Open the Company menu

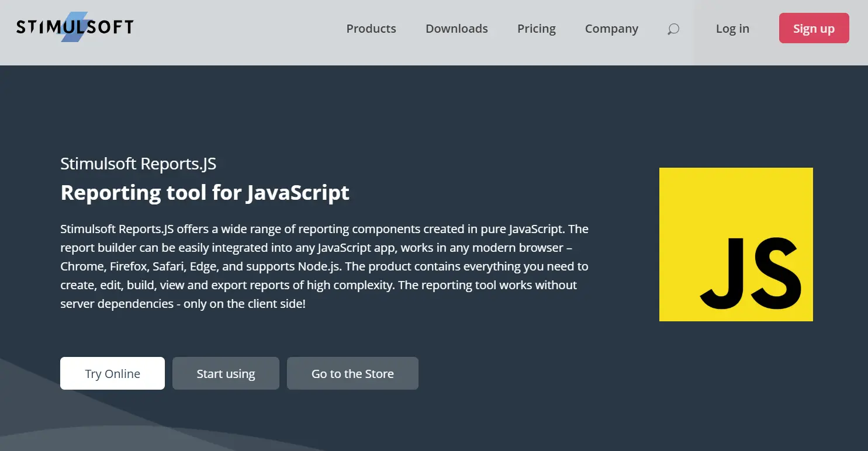[611, 28]
